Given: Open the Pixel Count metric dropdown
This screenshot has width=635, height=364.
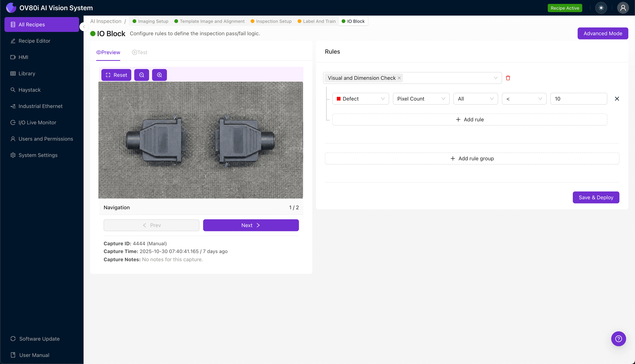Looking at the screenshot, I should [x=421, y=99].
